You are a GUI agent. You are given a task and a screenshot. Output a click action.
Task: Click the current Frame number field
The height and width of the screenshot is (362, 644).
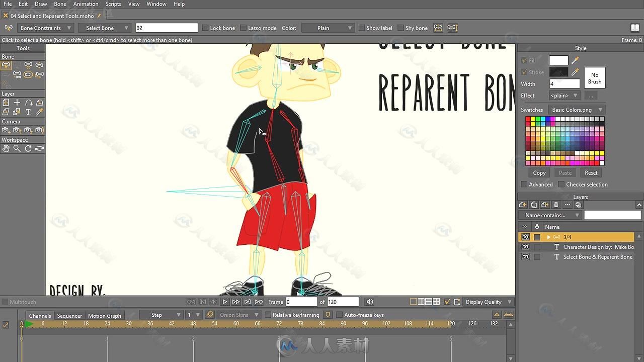point(301,302)
